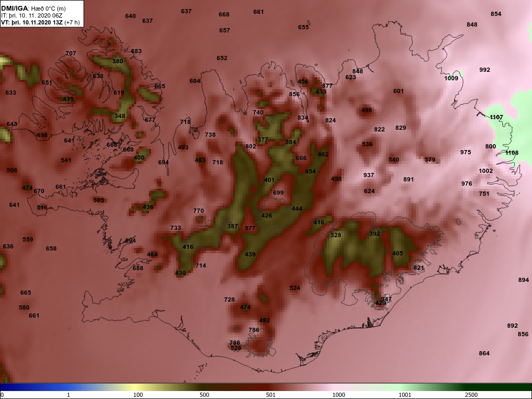The height and width of the screenshot is (399, 532).
Task: Click the '1001' label on the color scale
Action: (405, 395)
